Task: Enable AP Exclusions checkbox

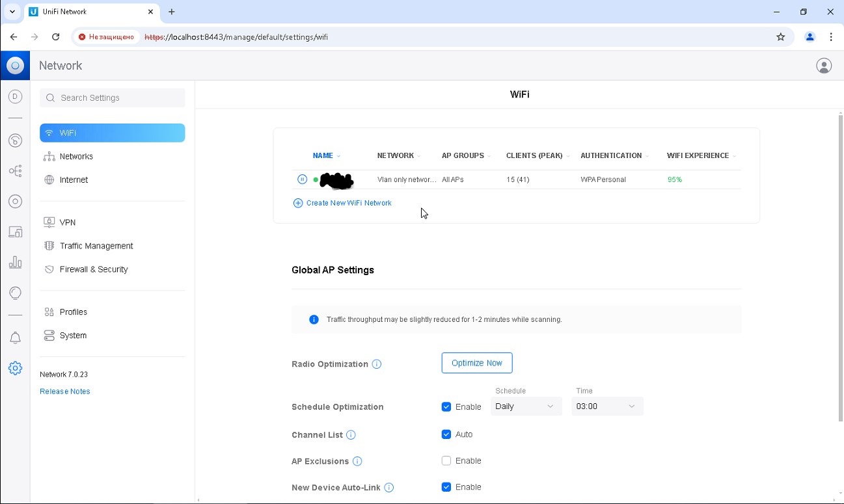Action: (446, 461)
